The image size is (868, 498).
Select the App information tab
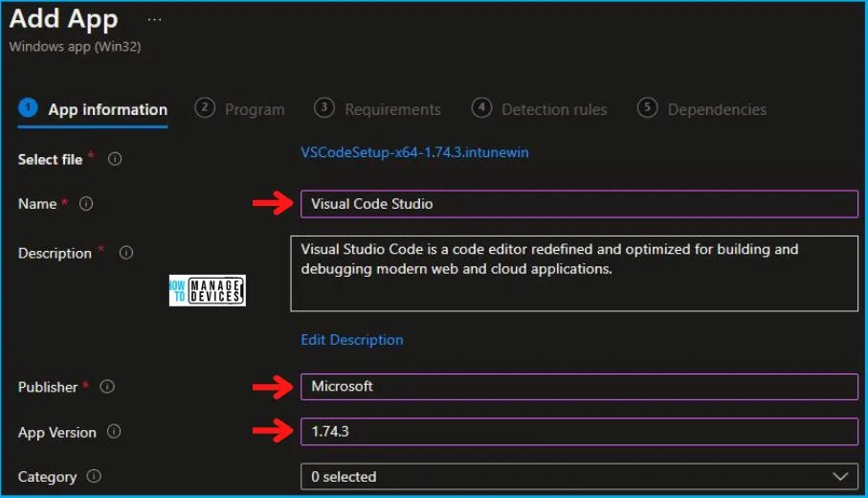point(93,109)
